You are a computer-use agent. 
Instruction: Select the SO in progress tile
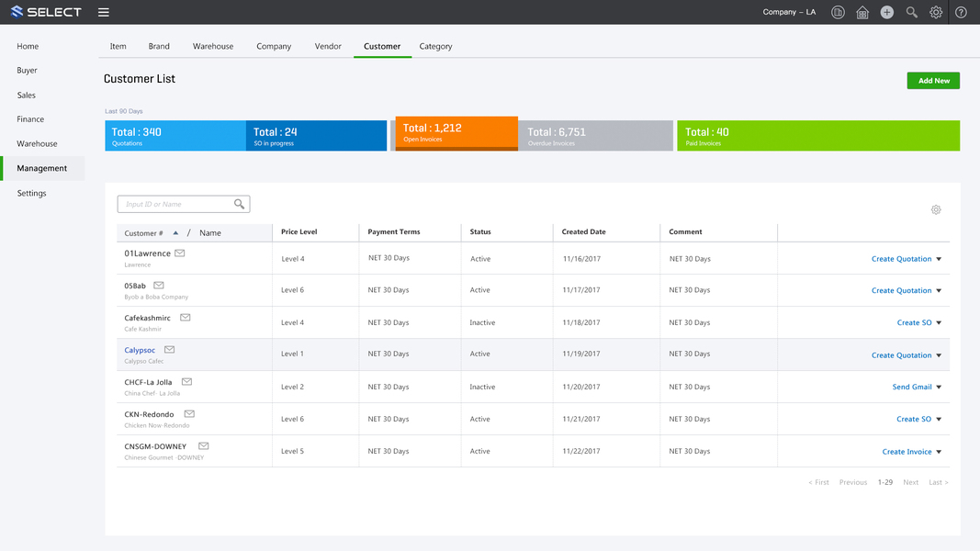click(x=316, y=136)
